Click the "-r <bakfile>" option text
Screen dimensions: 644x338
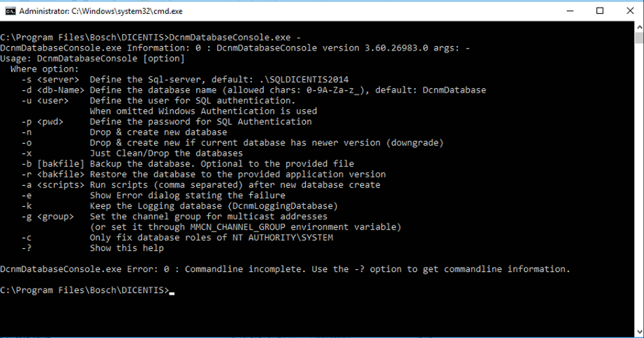pyautogui.click(x=53, y=174)
